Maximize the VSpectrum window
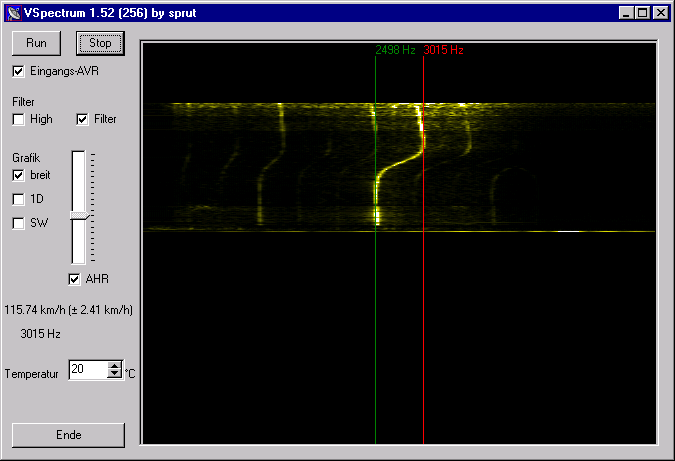Image resolution: width=675 pixels, height=461 pixels. 642,13
